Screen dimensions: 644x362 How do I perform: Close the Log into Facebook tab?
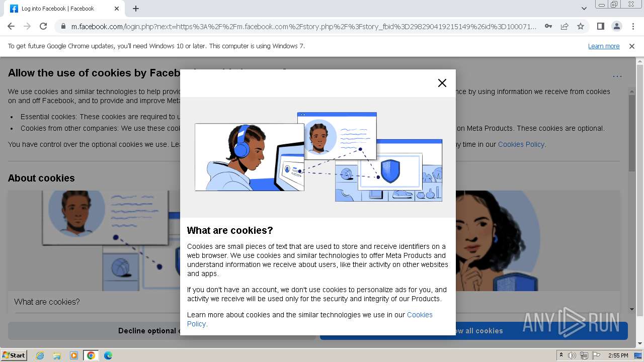tap(117, 9)
